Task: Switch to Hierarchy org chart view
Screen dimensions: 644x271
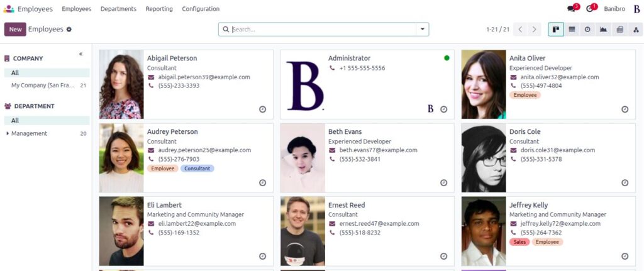Action: click(636, 30)
